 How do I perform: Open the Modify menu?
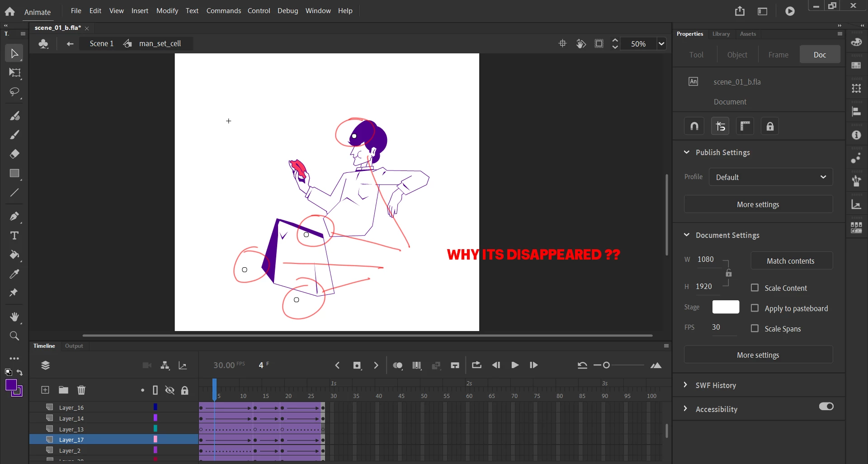[x=167, y=10]
